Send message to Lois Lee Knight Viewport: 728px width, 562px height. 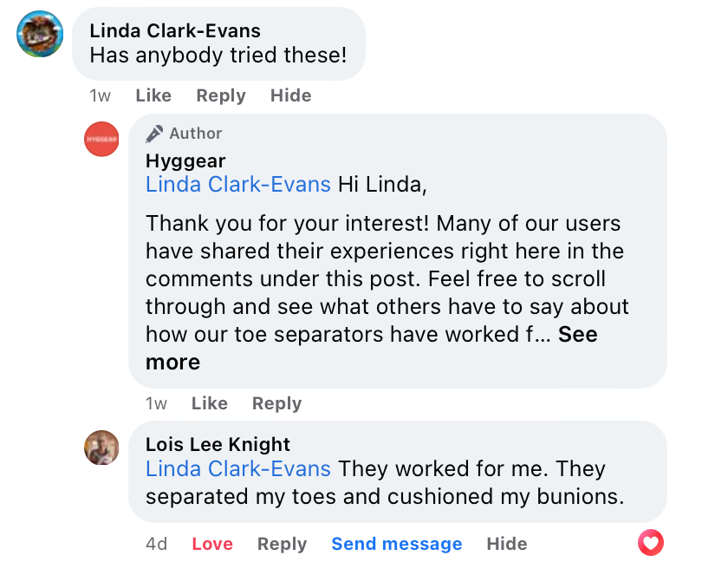pyautogui.click(x=396, y=544)
